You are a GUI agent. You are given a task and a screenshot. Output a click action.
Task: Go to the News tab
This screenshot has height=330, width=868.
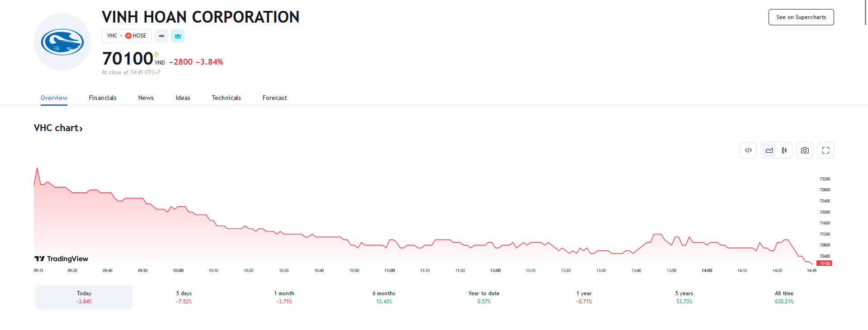[x=146, y=98]
